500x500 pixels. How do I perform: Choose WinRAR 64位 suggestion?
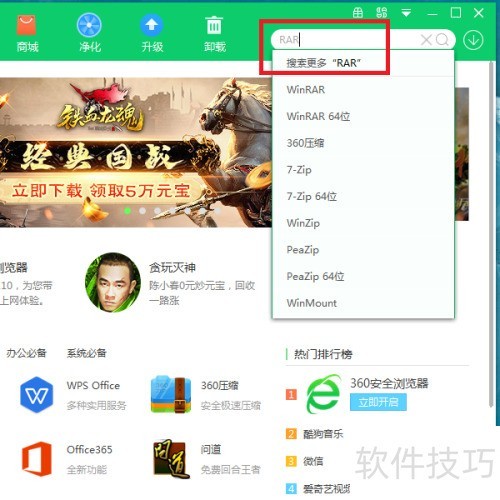click(363, 116)
